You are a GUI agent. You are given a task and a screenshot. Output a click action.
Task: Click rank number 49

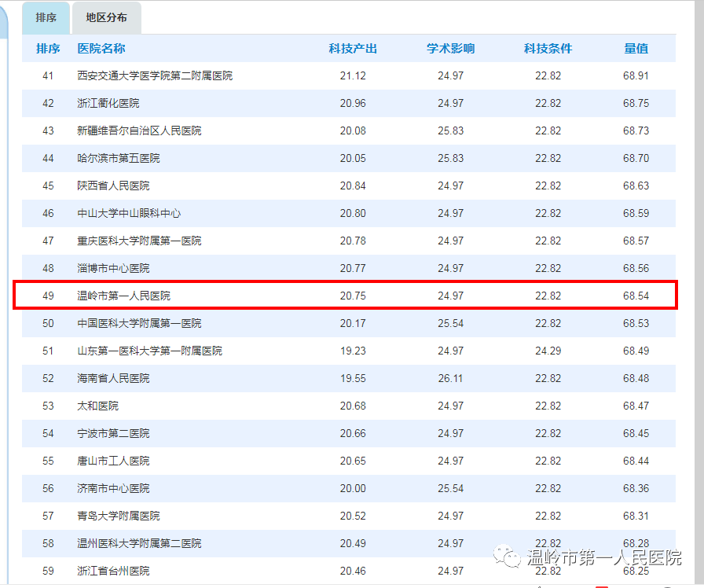click(x=48, y=296)
